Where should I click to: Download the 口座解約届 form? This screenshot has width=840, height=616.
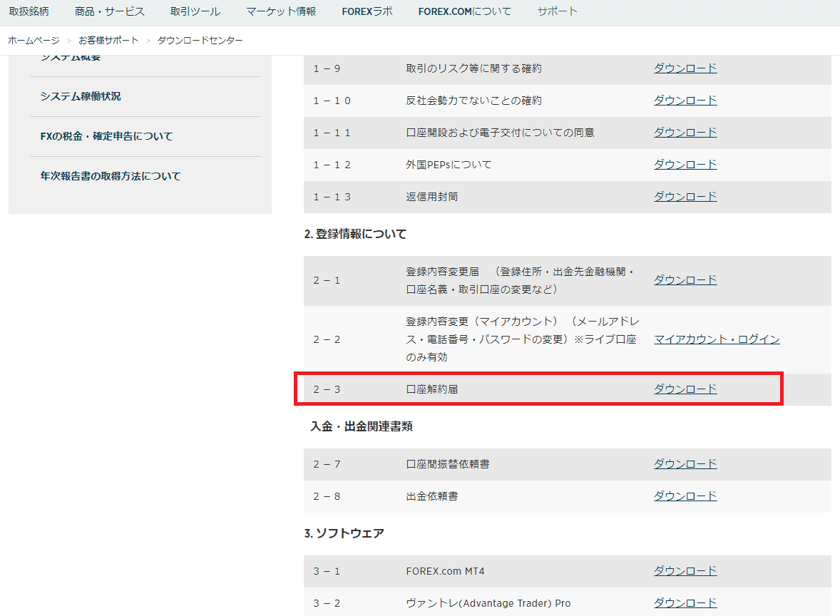click(685, 389)
